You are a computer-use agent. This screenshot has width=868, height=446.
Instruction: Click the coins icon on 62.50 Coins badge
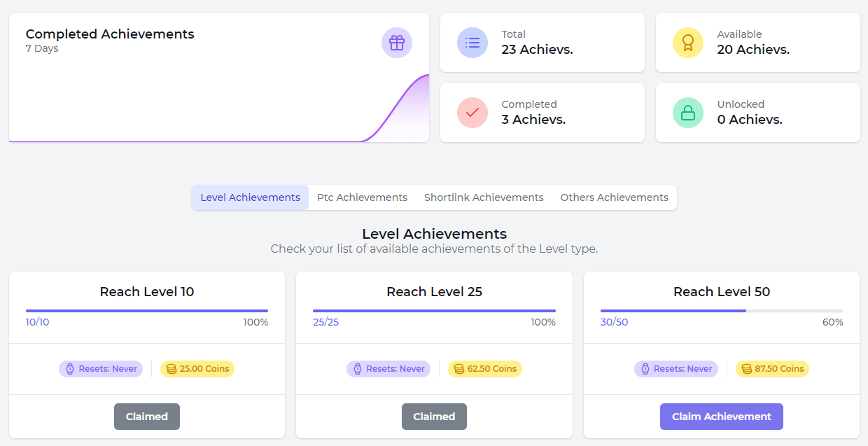459,369
